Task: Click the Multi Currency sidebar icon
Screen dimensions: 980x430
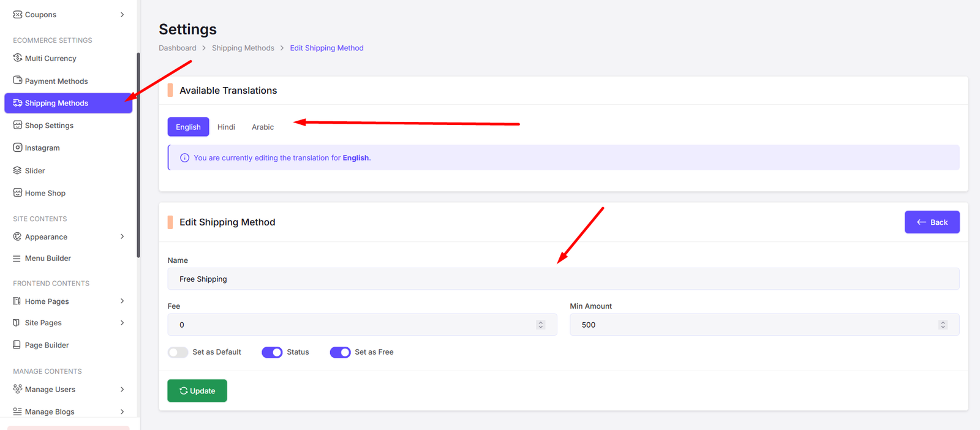Action: point(17,58)
